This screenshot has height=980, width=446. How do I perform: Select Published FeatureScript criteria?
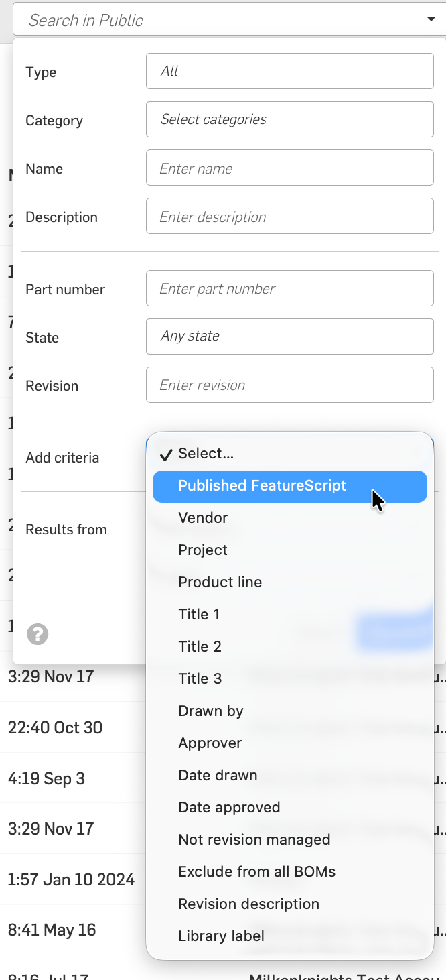coord(262,486)
